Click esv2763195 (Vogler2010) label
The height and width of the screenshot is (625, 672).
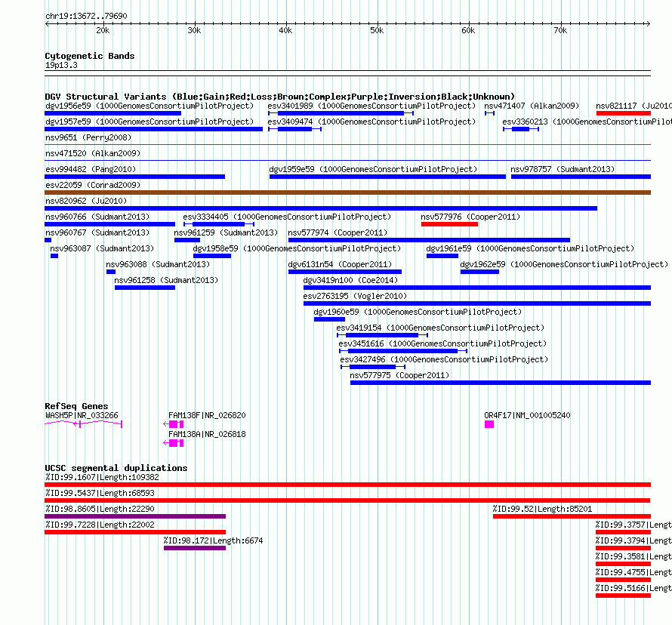tap(355, 296)
